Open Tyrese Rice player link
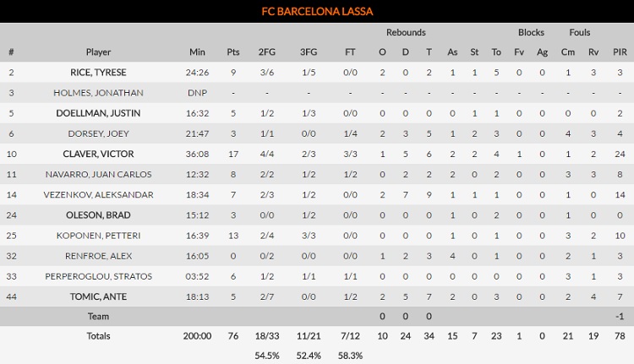The image size is (634, 364). (x=98, y=73)
